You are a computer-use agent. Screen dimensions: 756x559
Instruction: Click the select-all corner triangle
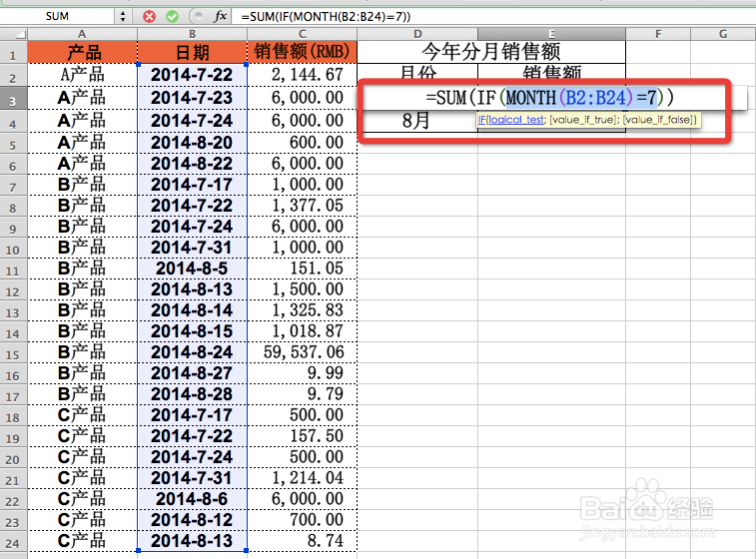[x=14, y=34]
